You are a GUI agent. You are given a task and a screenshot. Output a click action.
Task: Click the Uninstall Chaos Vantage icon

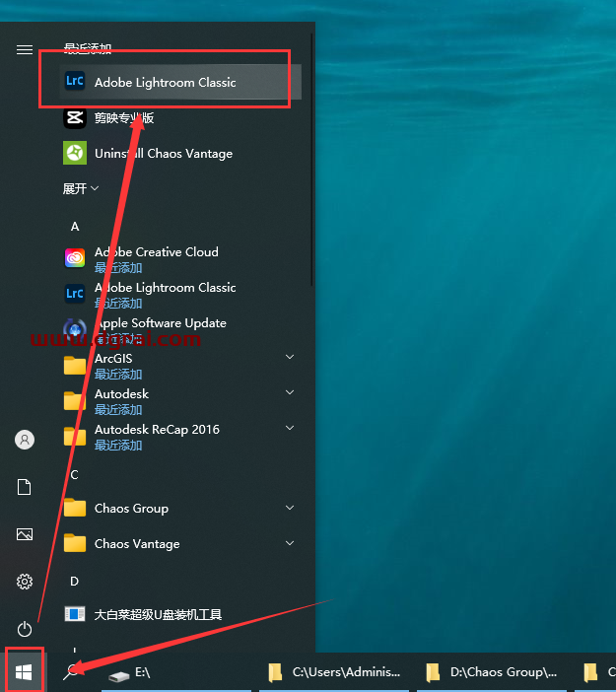pyautogui.click(x=75, y=153)
